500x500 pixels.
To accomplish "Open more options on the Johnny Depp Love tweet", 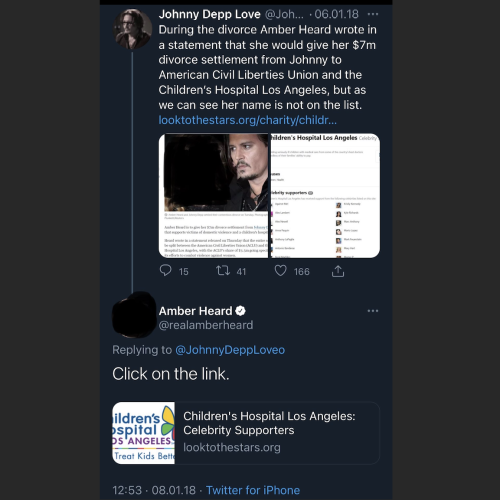I will pyautogui.click(x=373, y=14).
